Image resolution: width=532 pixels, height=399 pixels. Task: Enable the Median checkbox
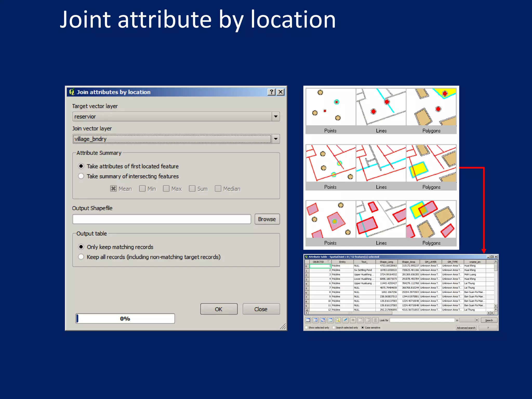click(x=218, y=189)
